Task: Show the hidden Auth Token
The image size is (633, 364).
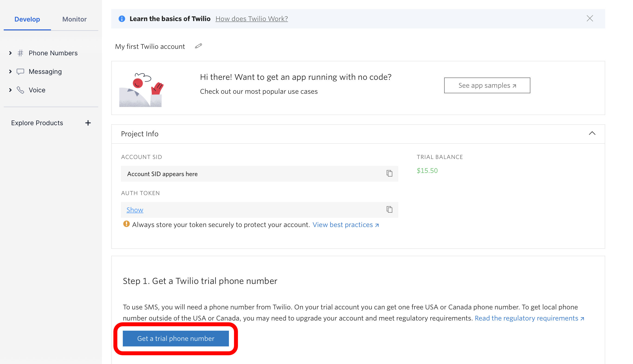Action: click(x=135, y=210)
